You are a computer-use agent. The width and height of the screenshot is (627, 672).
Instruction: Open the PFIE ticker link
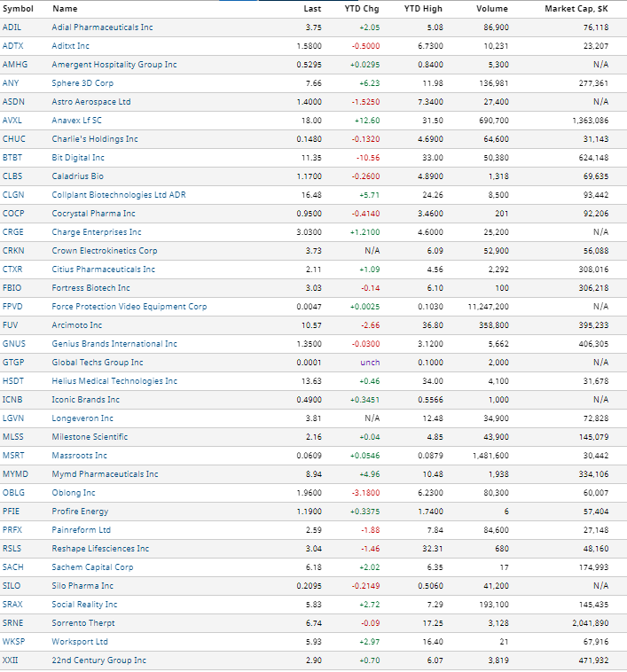coord(12,512)
